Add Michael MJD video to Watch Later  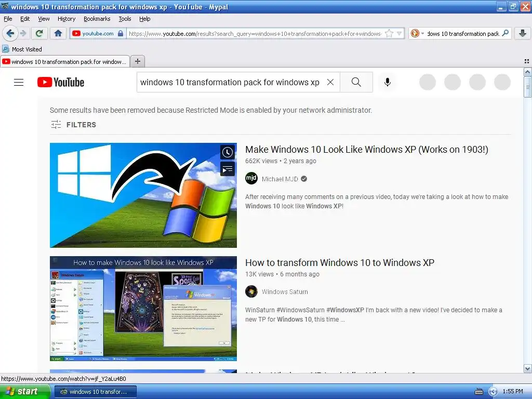click(228, 152)
